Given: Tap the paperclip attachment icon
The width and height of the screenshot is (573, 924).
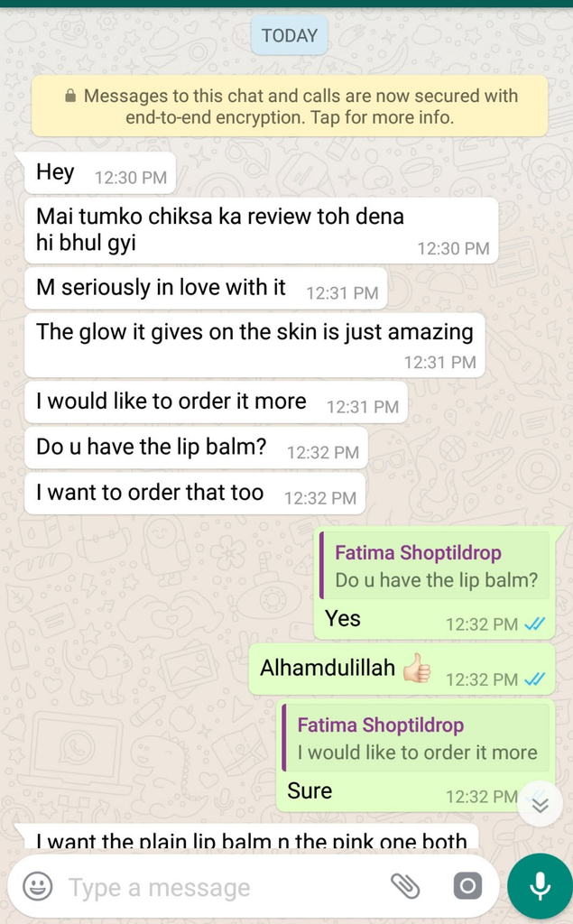Looking at the screenshot, I should click(x=405, y=886).
